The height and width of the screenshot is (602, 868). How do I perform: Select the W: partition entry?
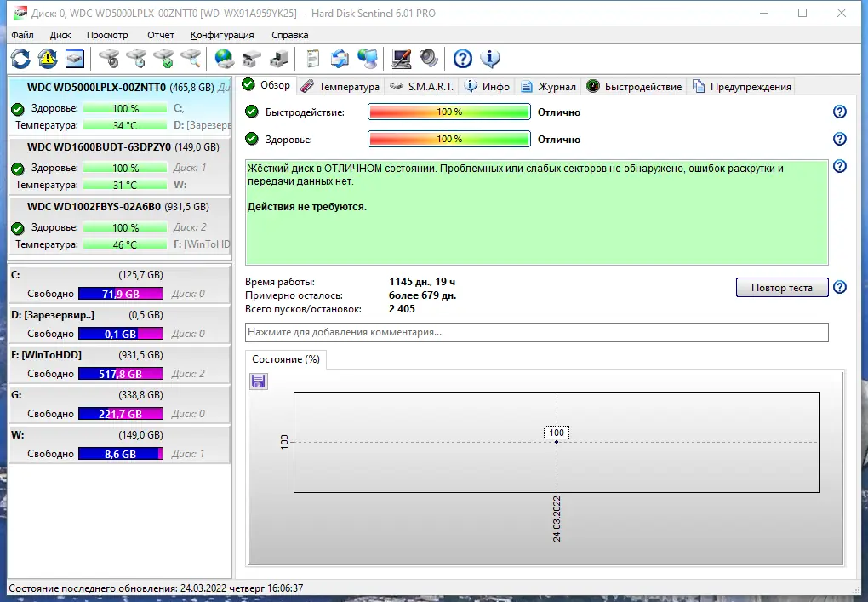coord(120,444)
